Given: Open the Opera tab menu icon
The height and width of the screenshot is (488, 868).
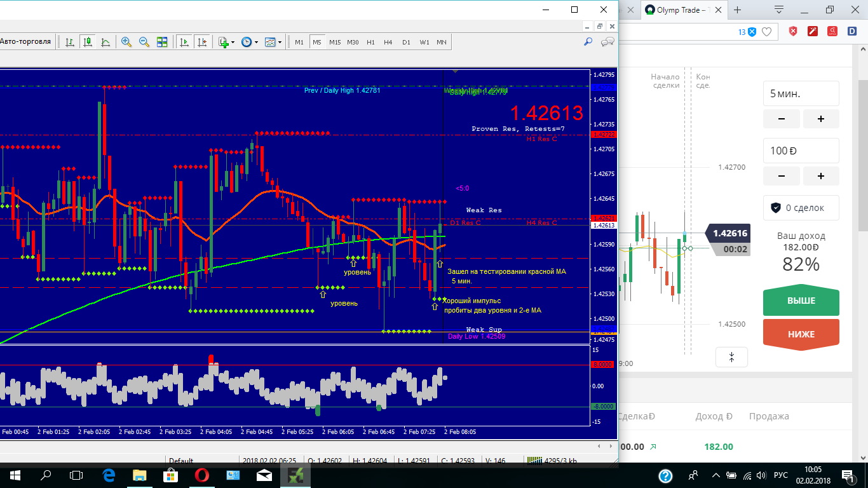Looking at the screenshot, I should [x=778, y=10].
